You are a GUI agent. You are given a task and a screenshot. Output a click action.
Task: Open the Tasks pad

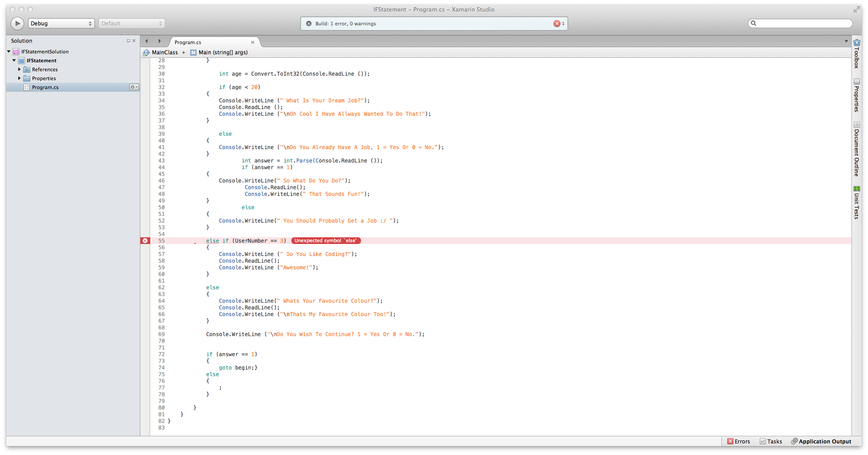771,442
